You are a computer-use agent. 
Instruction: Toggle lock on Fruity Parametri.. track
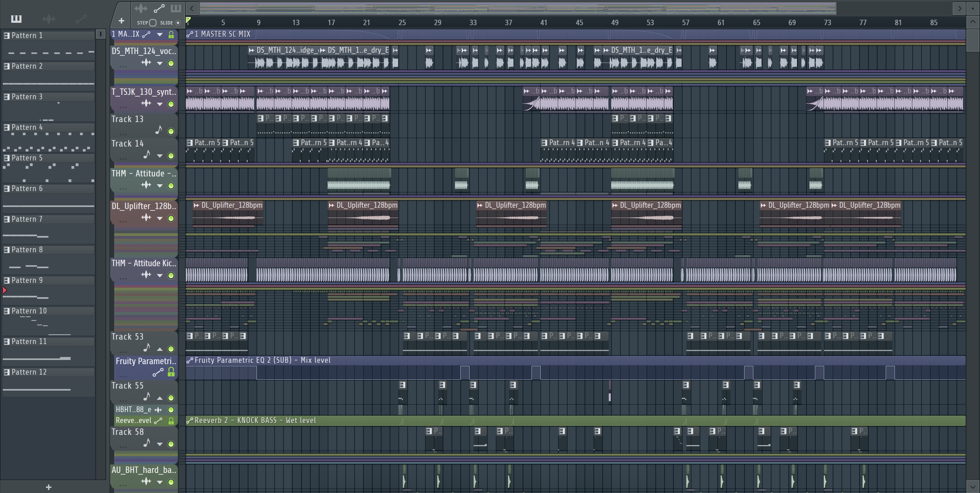[171, 372]
